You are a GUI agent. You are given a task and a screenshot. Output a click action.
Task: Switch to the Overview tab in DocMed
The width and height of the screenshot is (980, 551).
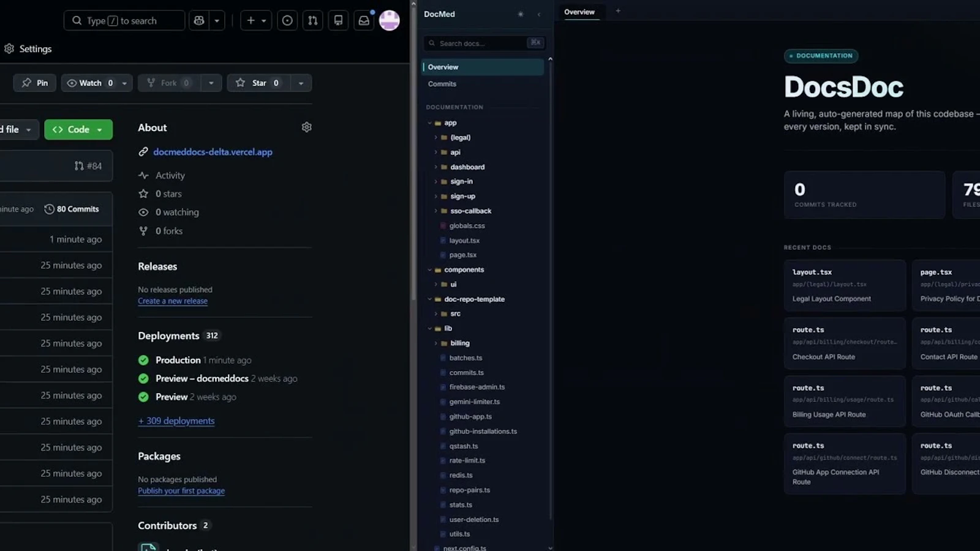(579, 12)
